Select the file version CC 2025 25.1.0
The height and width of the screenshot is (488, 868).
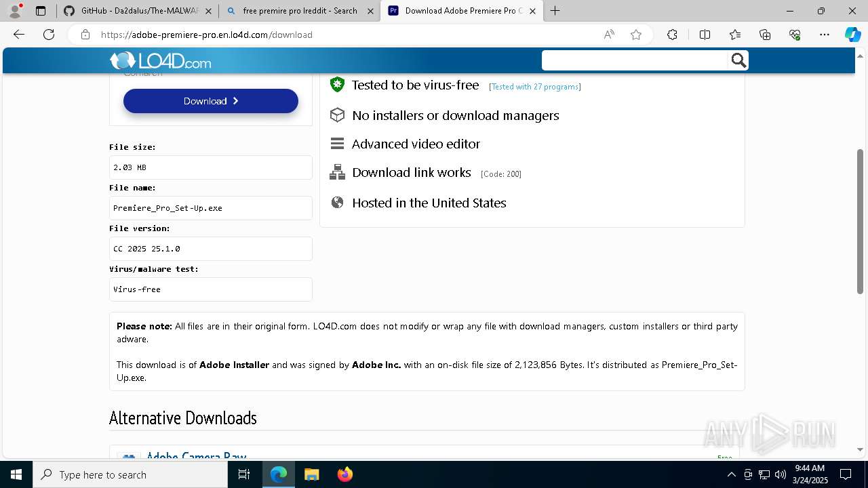click(x=146, y=249)
